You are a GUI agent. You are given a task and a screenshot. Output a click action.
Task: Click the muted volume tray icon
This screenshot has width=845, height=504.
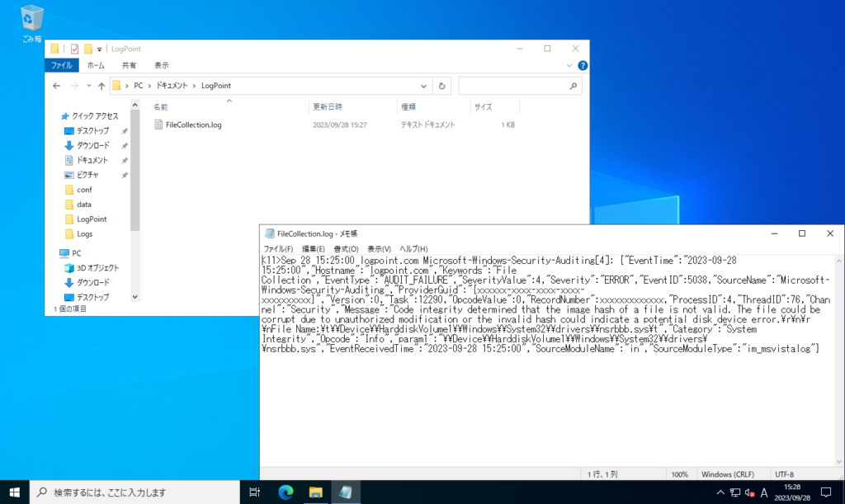click(749, 492)
